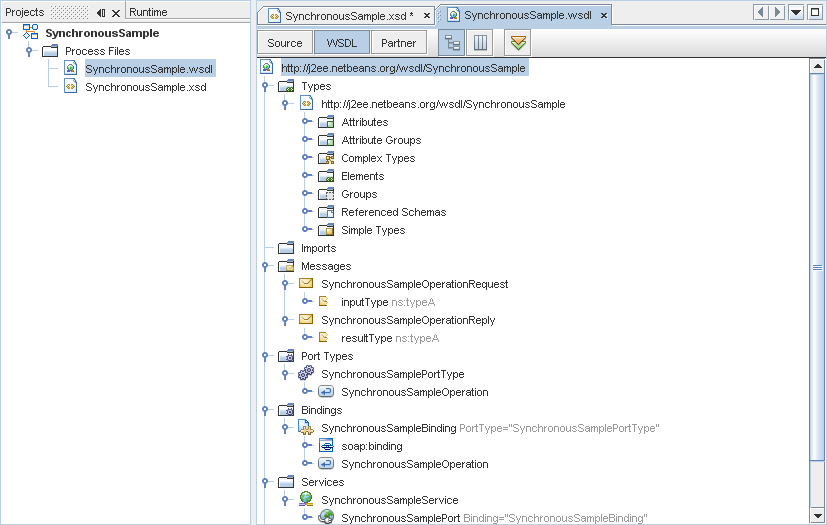
Task: Switch to WSDL view
Action: pos(342,43)
